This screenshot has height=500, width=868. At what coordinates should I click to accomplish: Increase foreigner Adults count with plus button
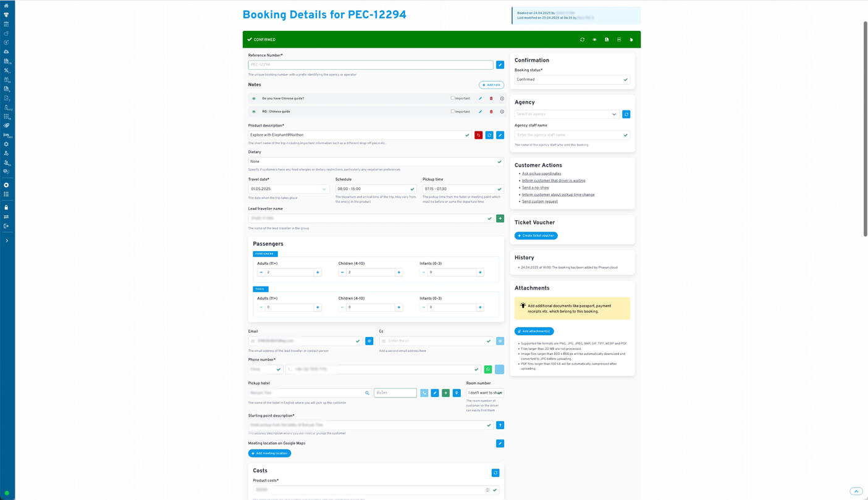(x=318, y=272)
